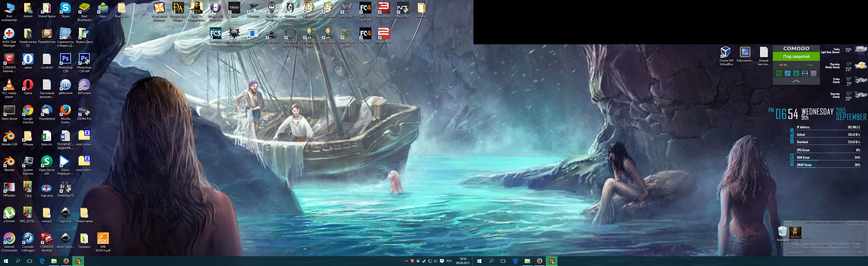Click the green 'Под защитой' COMODO status

pyautogui.click(x=796, y=57)
